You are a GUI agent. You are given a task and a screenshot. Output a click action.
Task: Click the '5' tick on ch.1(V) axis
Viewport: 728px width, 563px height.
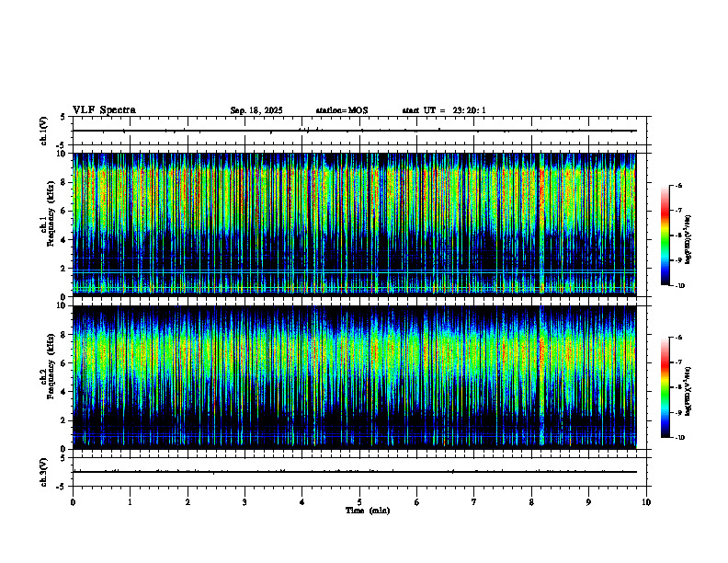tap(63, 117)
